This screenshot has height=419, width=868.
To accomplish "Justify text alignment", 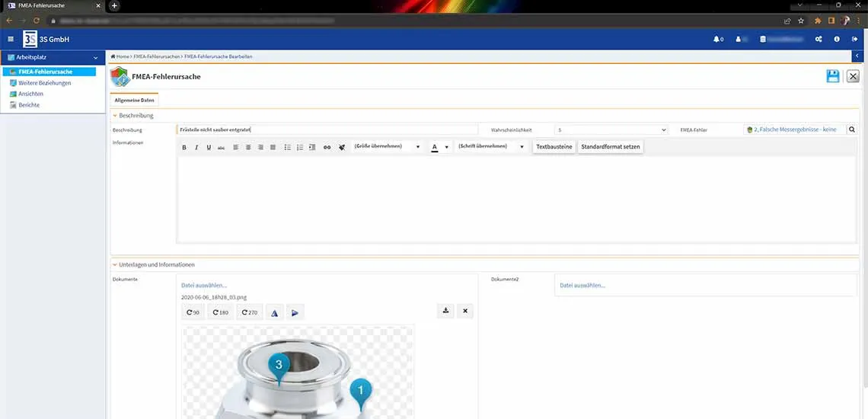I will click(x=273, y=148).
